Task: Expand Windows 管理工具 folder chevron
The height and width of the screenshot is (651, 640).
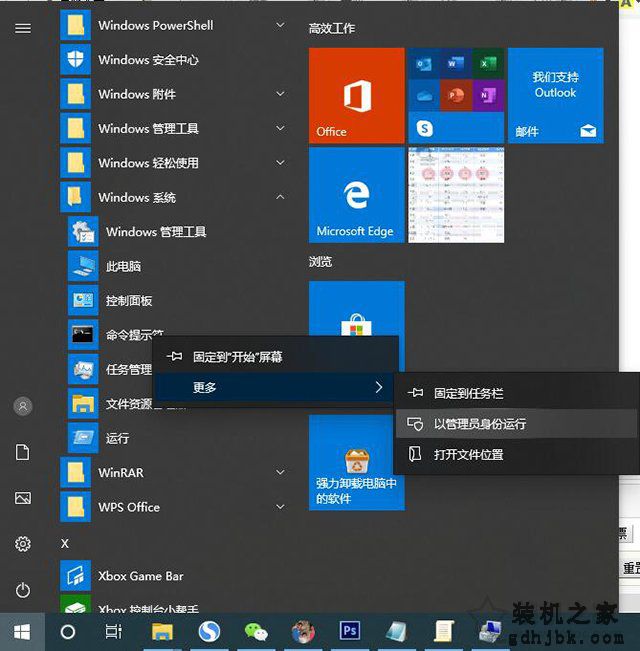Action: 281,128
